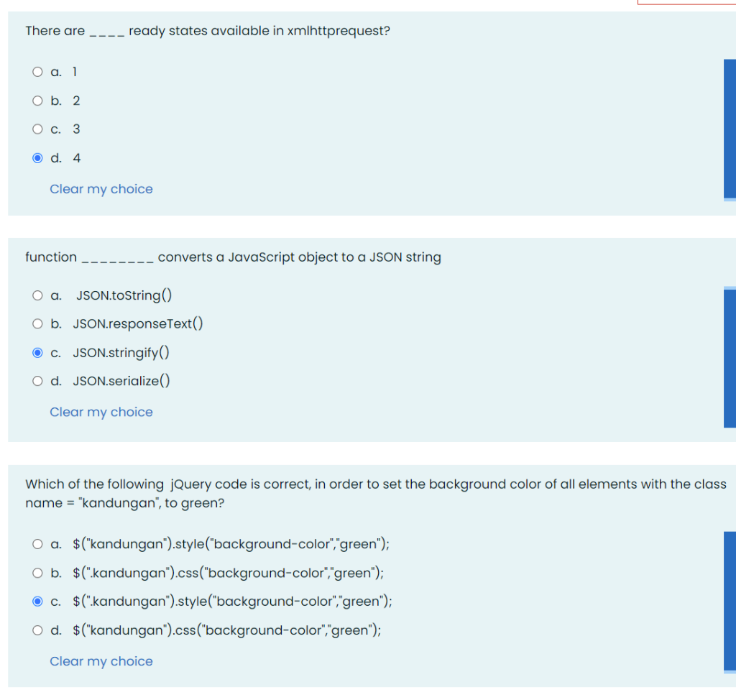The image size is (736, 700).
Task: Choose option a in the jQuery question
Action: click(x=37, y=544)
